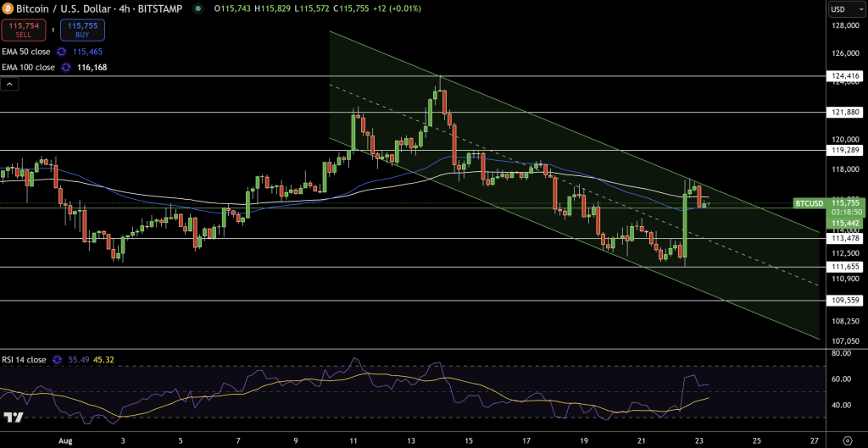
Task: Click the 115,442 green price label
Action: (x=845, y=223)
